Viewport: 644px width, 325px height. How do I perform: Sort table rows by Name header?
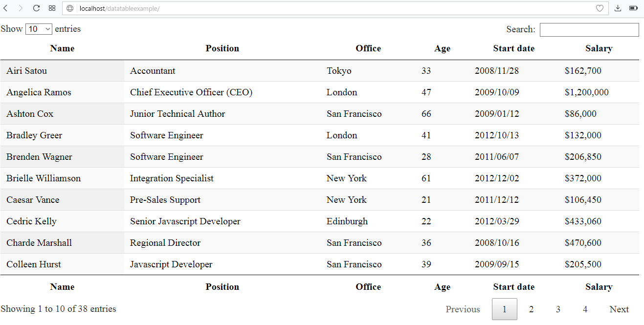(62, 48)
